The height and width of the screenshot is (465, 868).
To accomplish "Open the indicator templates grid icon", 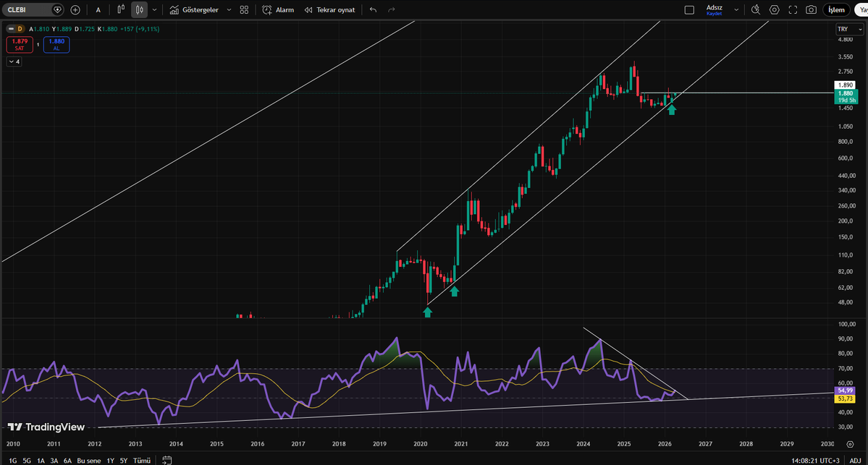I will point(244,10).
